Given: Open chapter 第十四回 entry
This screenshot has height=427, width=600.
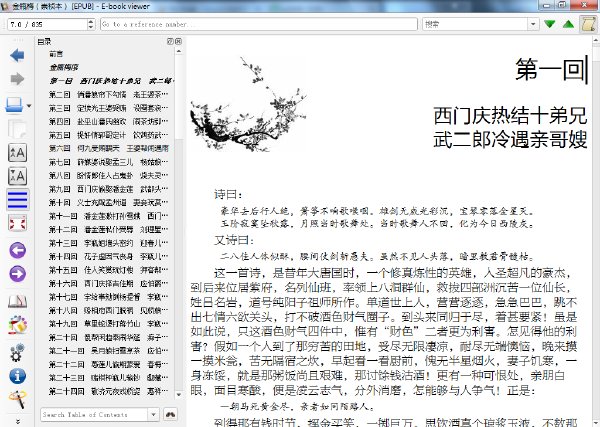Looking at the screenshot, I should pos(108,256).
